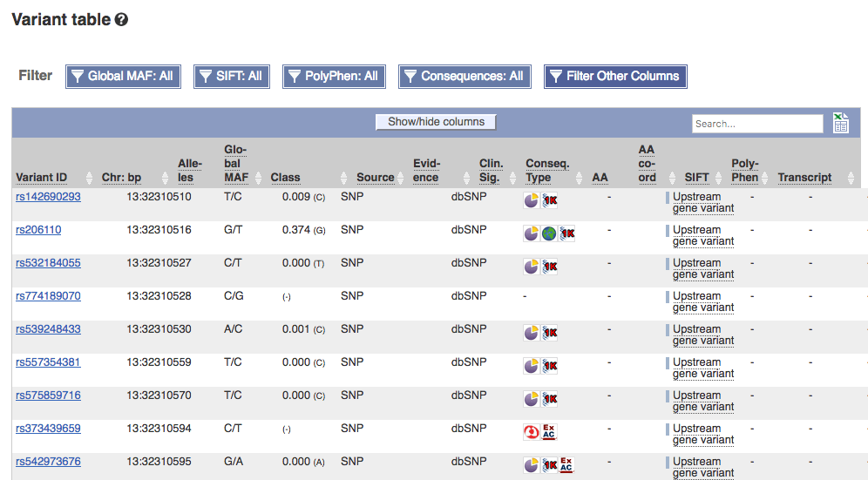Click the 1000 Genomes icon in the rs575859716 row
This screenshot has height=480, width=868.
point(550,399)
